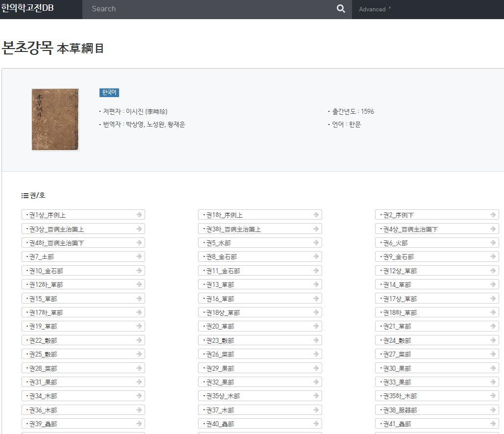This screenshot has width=504, height=434.
Task: Expand the Advanced search options
Action: pyautogui.click(x=372, y=9)
